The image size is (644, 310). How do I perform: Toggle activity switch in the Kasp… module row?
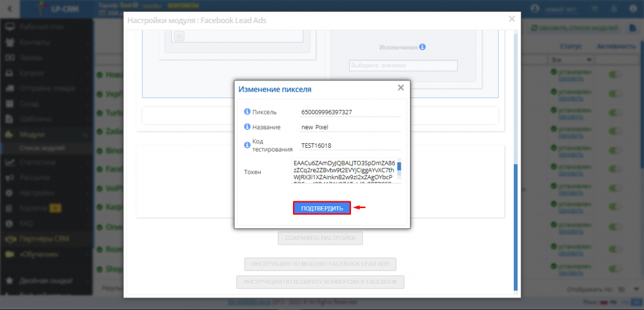(616, 207)
